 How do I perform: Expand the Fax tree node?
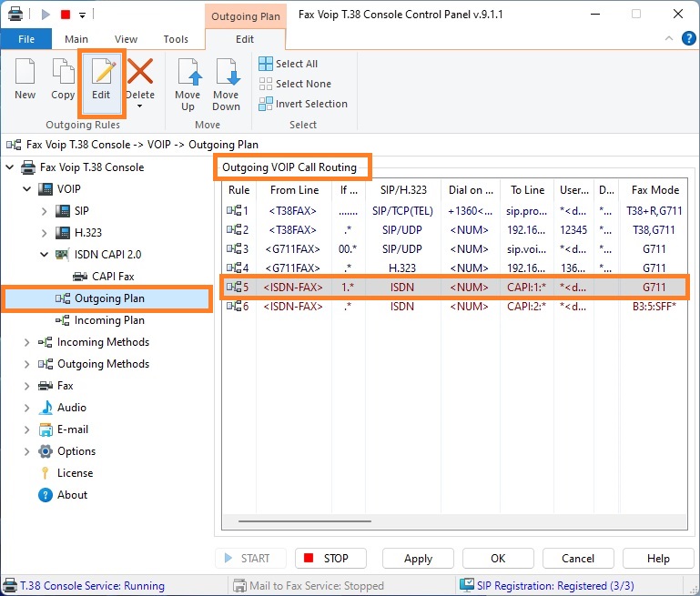(26, 386)
